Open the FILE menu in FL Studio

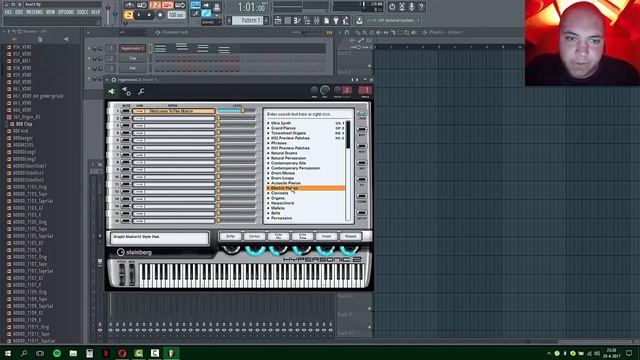[8, 12]
